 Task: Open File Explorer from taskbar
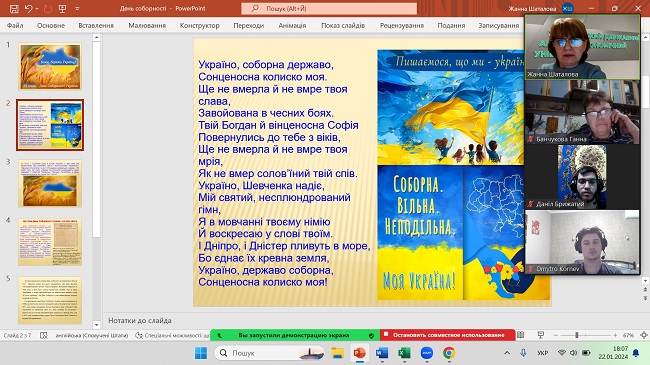[x=337, y=353]
